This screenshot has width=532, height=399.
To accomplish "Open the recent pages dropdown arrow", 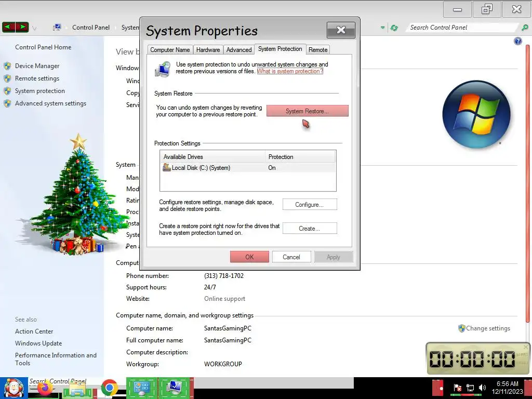I will point(34,28).
